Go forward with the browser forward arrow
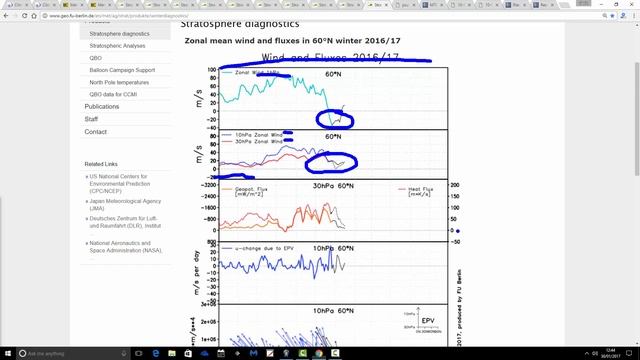The image size is (640, 360). pyautogui.click(x=15, y=16)
